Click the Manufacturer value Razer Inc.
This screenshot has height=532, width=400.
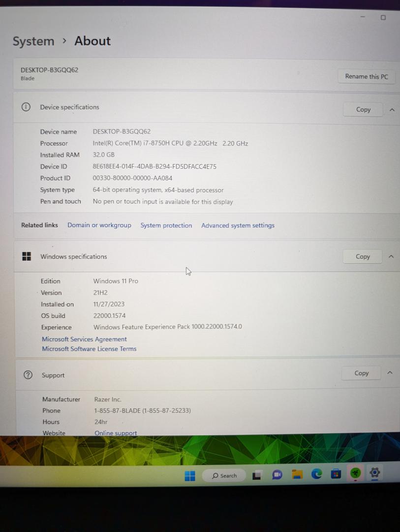108,399
